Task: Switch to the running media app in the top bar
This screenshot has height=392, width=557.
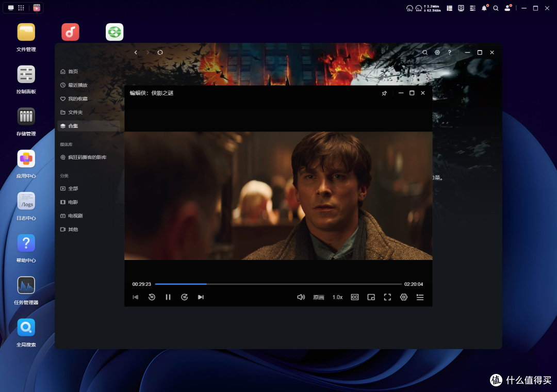Action: pos(37,8)
